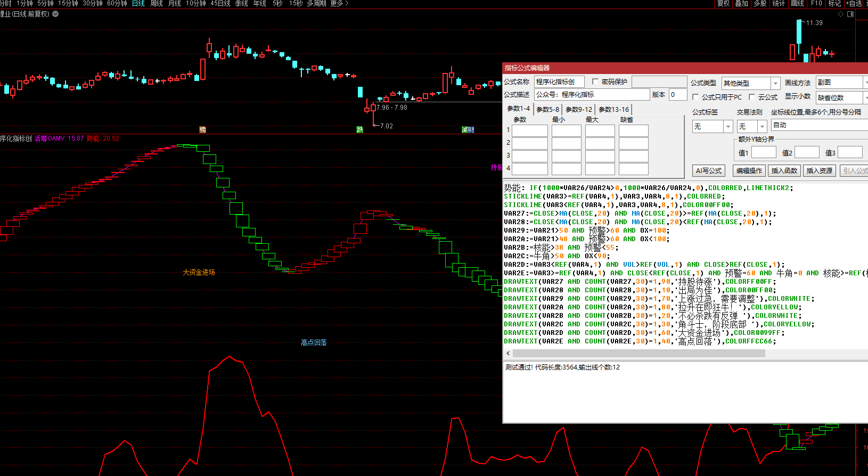This screenshot has width=868, height=476.
Task: Click the left scroll arrow under the formula code
Action: [508, 353]
